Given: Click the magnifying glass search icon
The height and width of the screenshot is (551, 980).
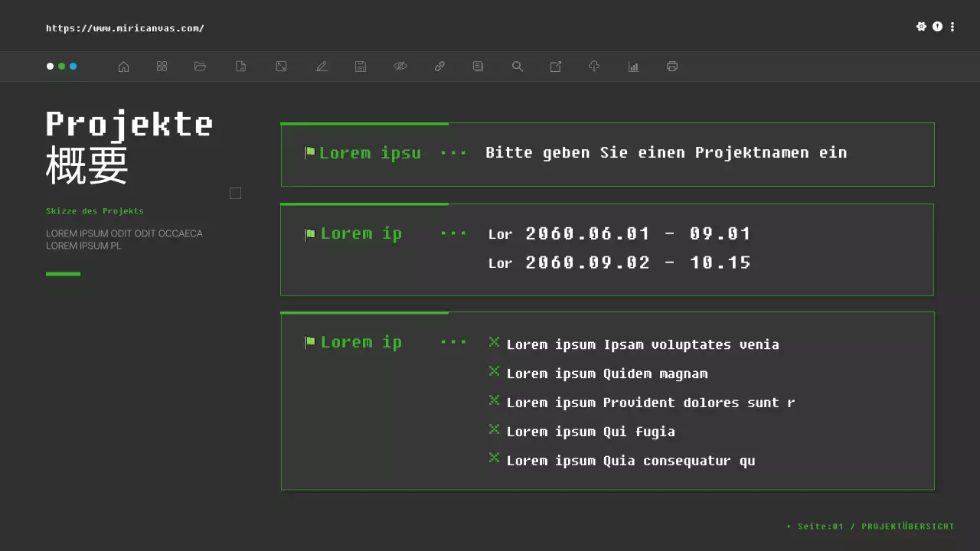Looking at the screenshot, I should [x=518, y=67].
